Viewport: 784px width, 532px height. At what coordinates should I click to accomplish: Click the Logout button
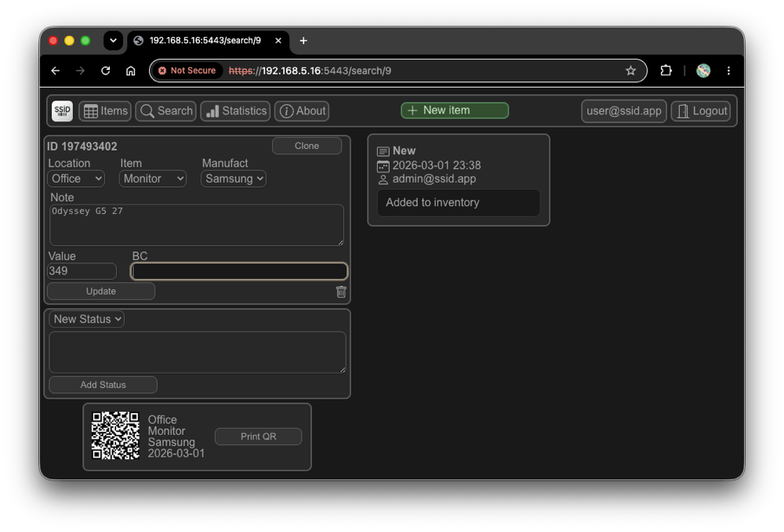click(x=701, y=111)
